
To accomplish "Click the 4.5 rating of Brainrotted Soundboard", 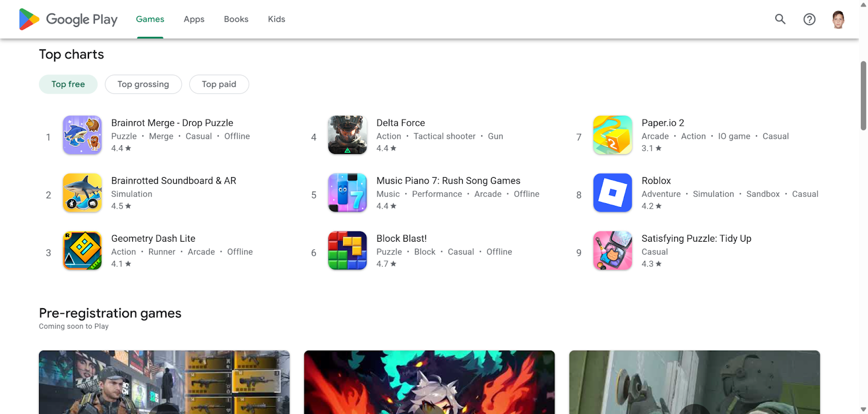I will 121,206.
